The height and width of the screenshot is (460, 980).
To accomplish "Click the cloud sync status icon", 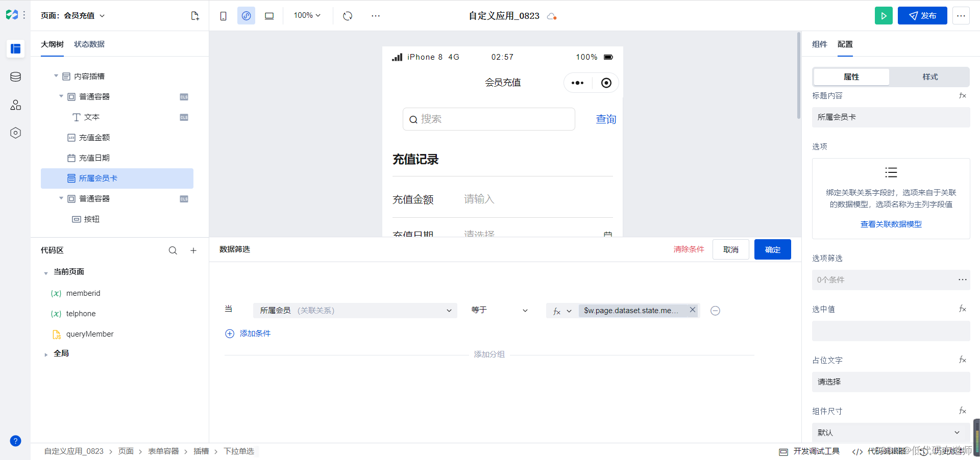I will click(551, 16).
